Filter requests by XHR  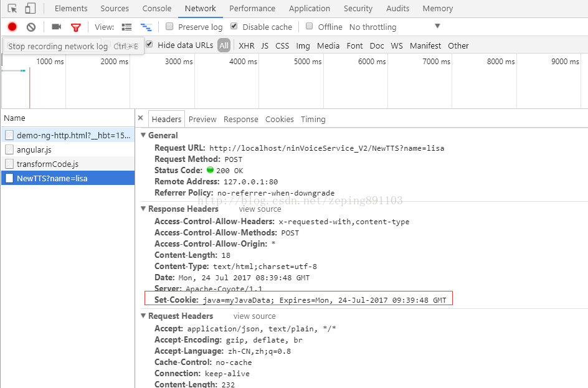[x=247, y=45]
